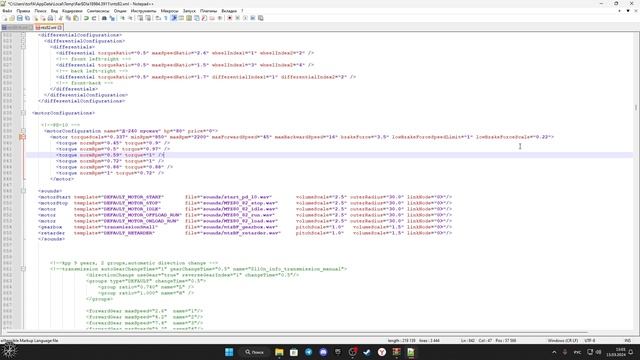
Task: Click the Zoom In toolbar icon
Action: [122, 18]
